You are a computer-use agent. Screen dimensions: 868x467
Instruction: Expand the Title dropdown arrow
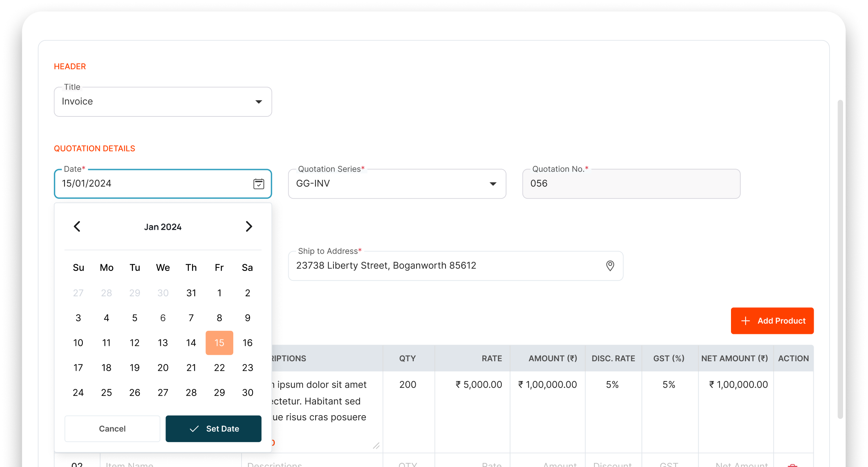[x=259, y=102]
